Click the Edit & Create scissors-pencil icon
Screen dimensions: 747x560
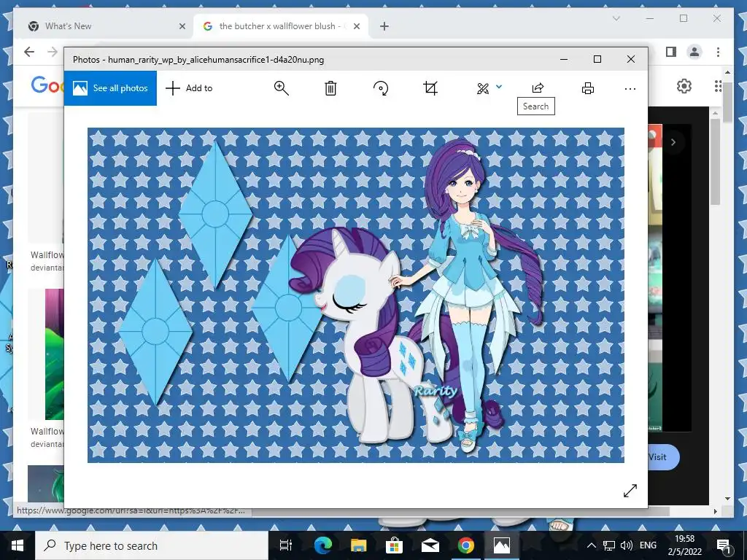point(483,88)
